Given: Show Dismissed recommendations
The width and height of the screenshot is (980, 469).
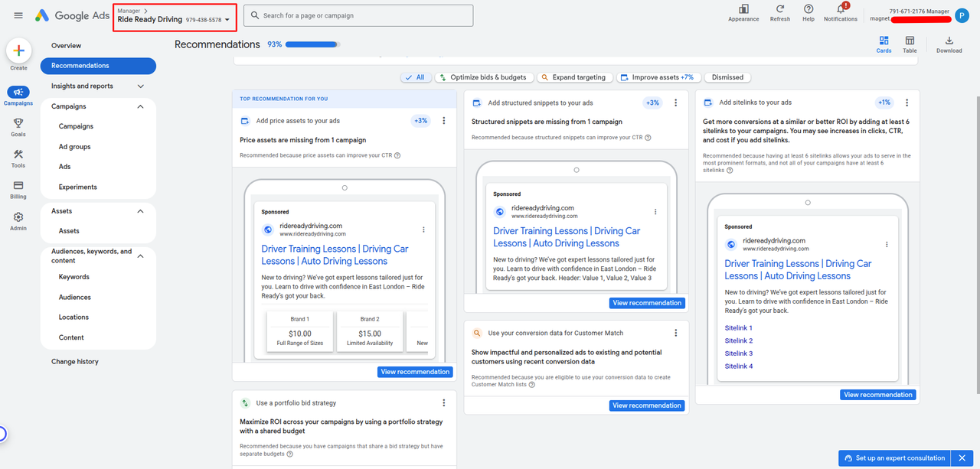Looking at the screenshot, I should point(727,77).
